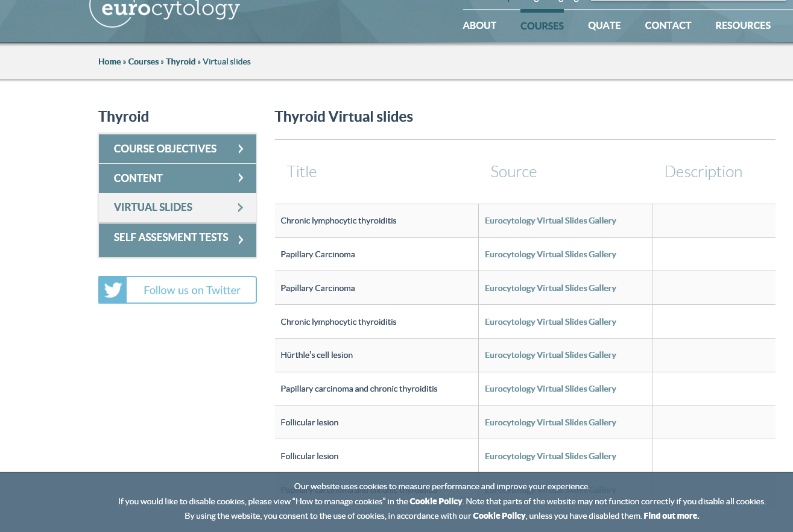Click the Title column header
793x532 pixels.
pos(302,172)
